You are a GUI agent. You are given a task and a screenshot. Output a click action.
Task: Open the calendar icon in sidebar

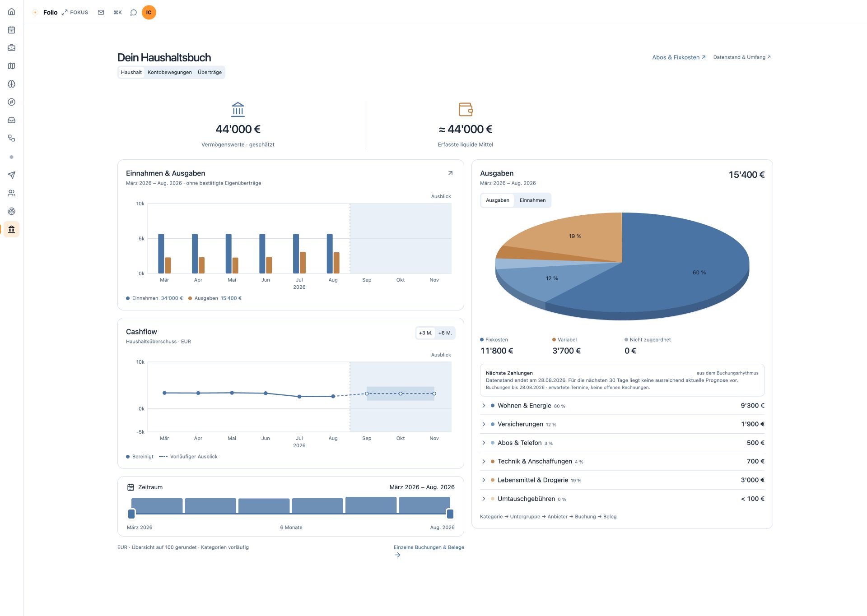pyautogui.click(x=12, y=30)
